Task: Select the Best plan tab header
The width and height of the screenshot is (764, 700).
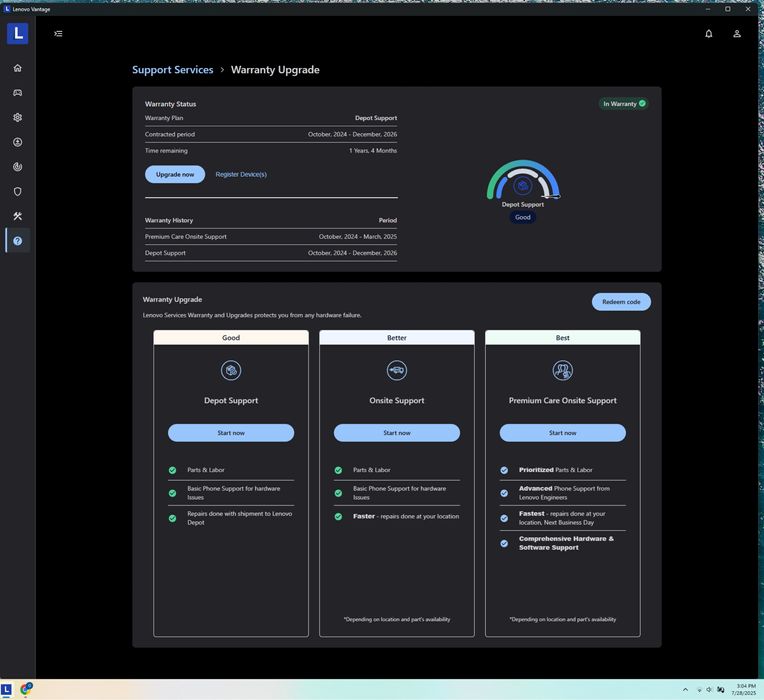Action: [562, 338]
